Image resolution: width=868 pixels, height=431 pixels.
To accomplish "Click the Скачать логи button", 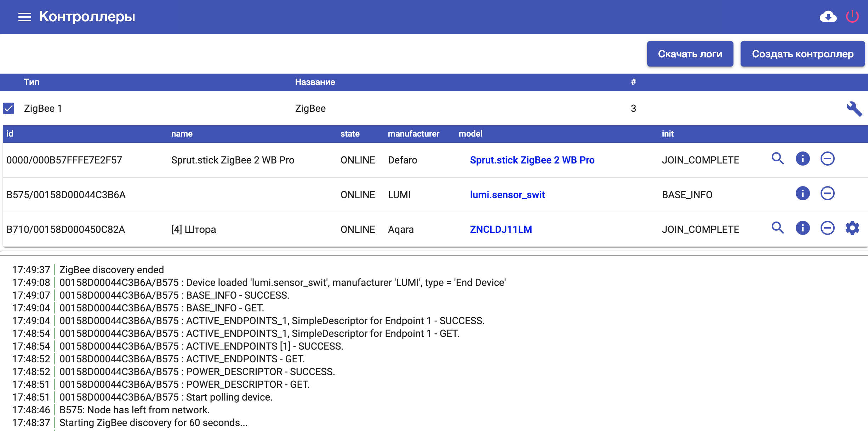I will point(690,54).
